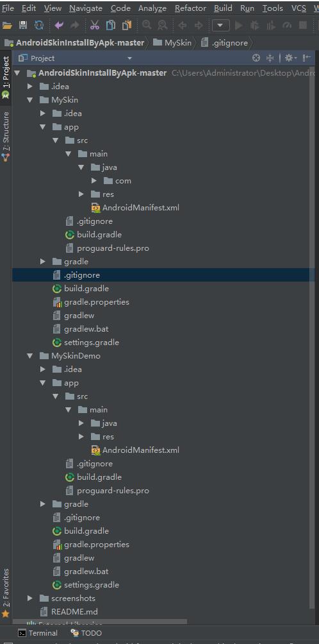Viewport: 319px width, 644px height.
Task: Click the Cut scissors icon
Action: (x=95, y=26)
